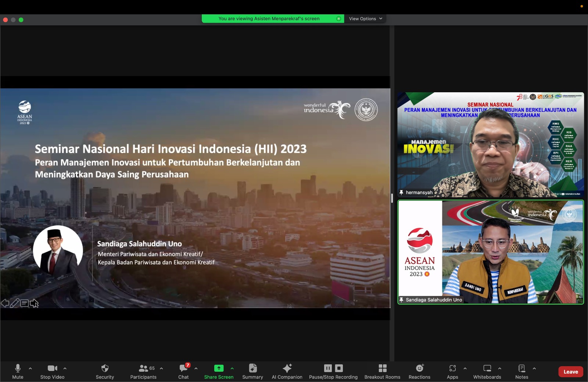Open video options arrow next to Stop Video
Viewport: 588px width, 382px height.
(65, 368)
